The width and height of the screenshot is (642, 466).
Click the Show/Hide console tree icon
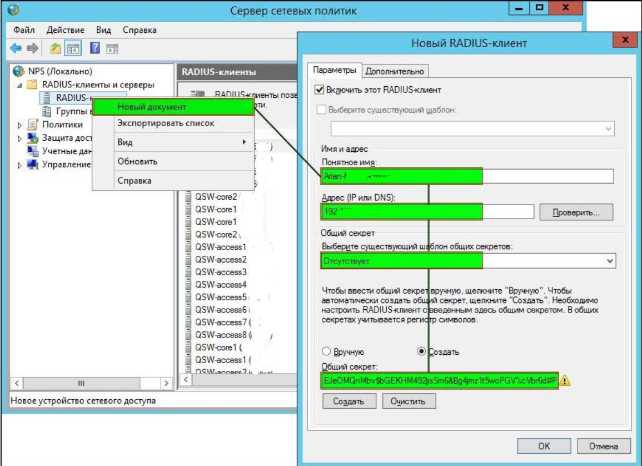tap(75, 48)
